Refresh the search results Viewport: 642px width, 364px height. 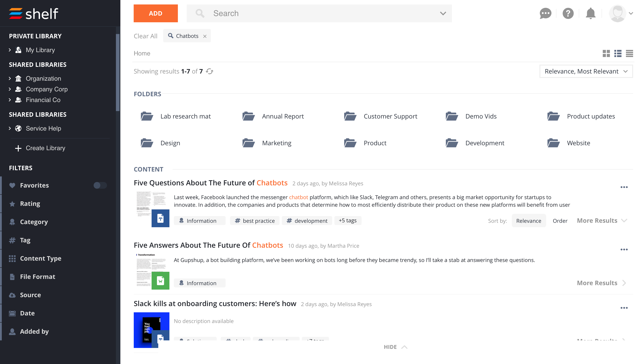210,72
